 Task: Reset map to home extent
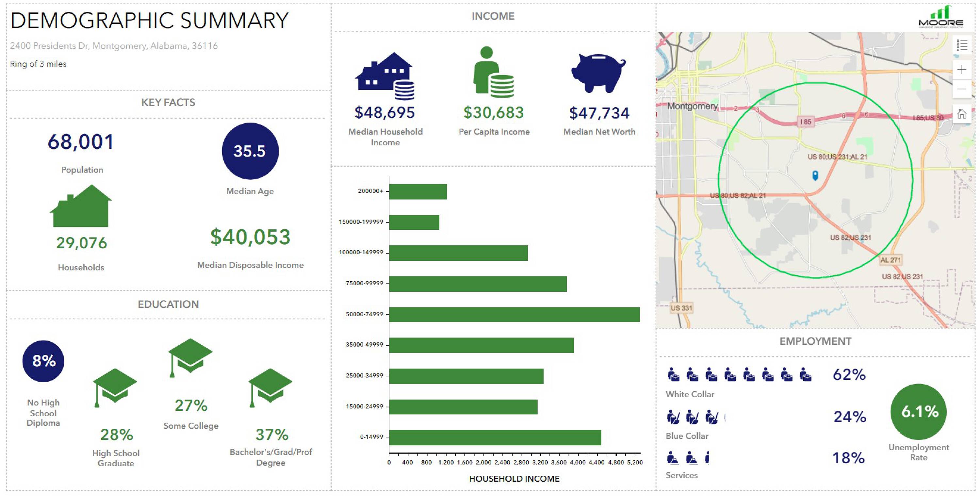(961, 113)
